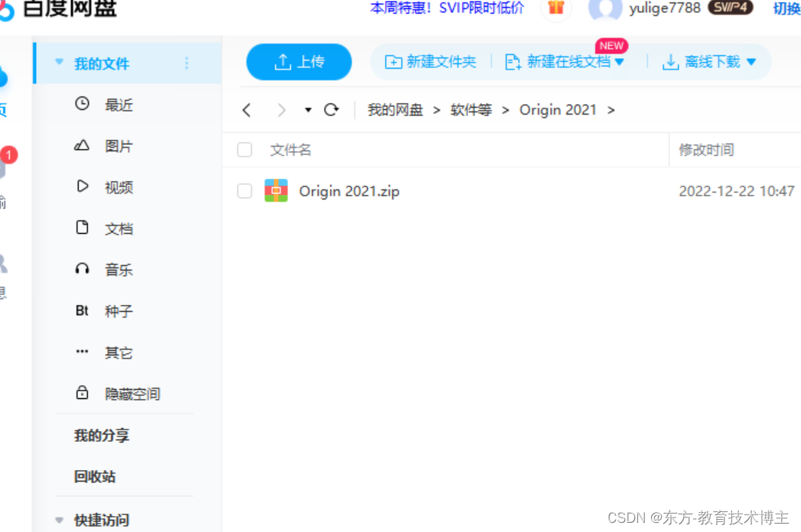Viewport: 801px width, 532px height.
Task: Click the gift box icon
Action: point(555,8)
